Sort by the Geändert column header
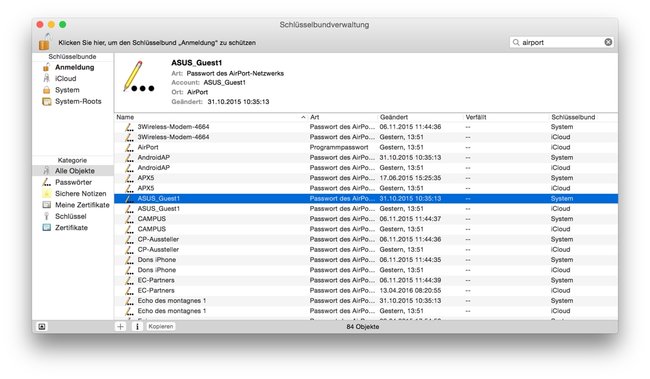Image resolution: width=650 pixels, height=379 pixels. (x=420, y=117)
